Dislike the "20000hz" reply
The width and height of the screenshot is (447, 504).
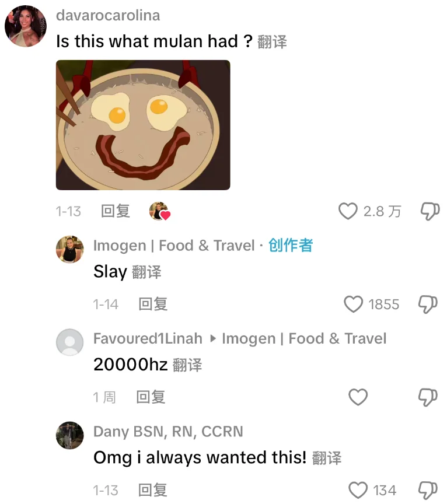428,397
